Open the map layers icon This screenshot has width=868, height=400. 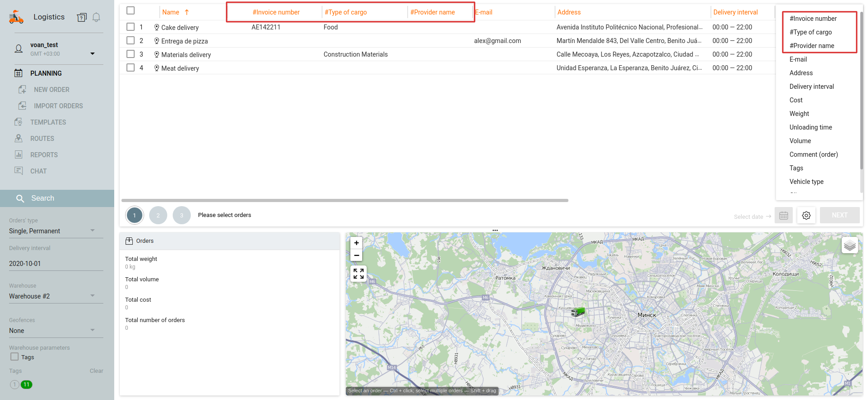coord(849,246)
